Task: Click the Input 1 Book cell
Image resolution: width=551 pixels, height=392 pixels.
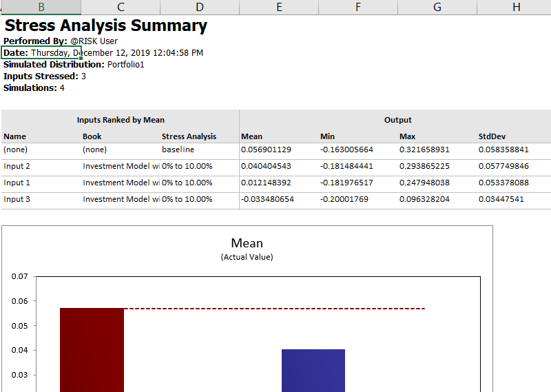Action: tap(121, 183)
